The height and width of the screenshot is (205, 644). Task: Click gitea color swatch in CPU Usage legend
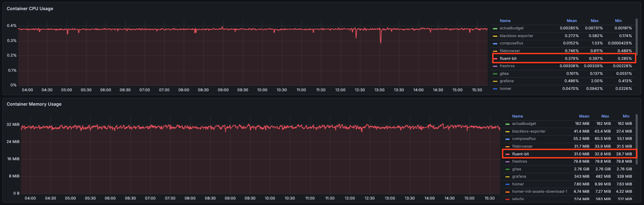(495, 74)
